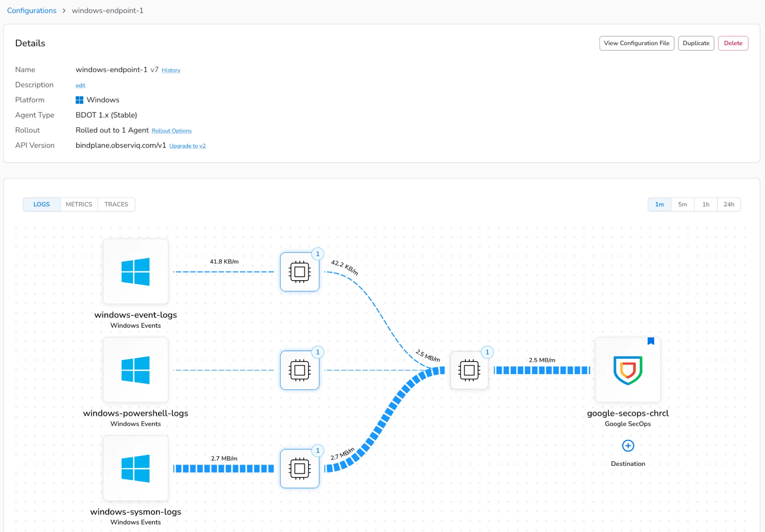Viewport: 765px width, 532px height.
Task: Switch to the TRACES tab
Action: pyautogui.click(x=116, y=204)
